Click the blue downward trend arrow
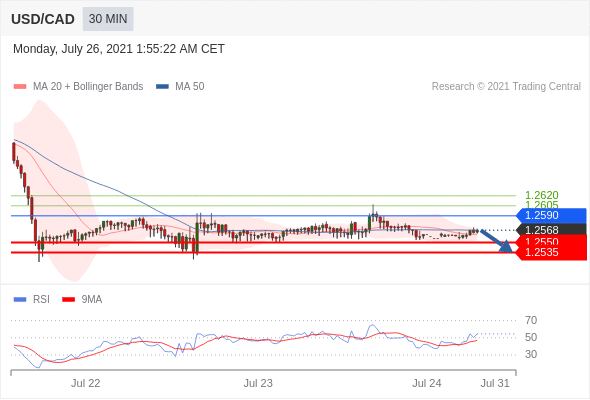Screen dimensions: 590x400 point(496,241)
